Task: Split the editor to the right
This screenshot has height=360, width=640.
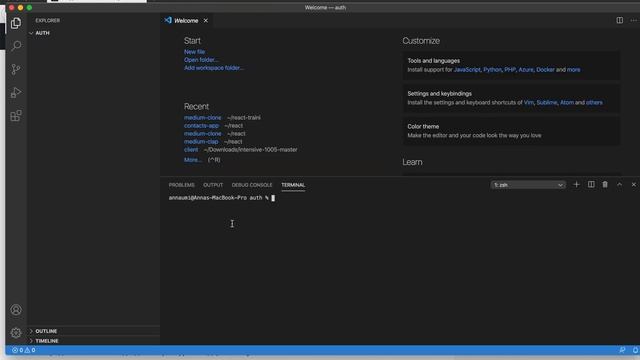Action: click(620, 20)
